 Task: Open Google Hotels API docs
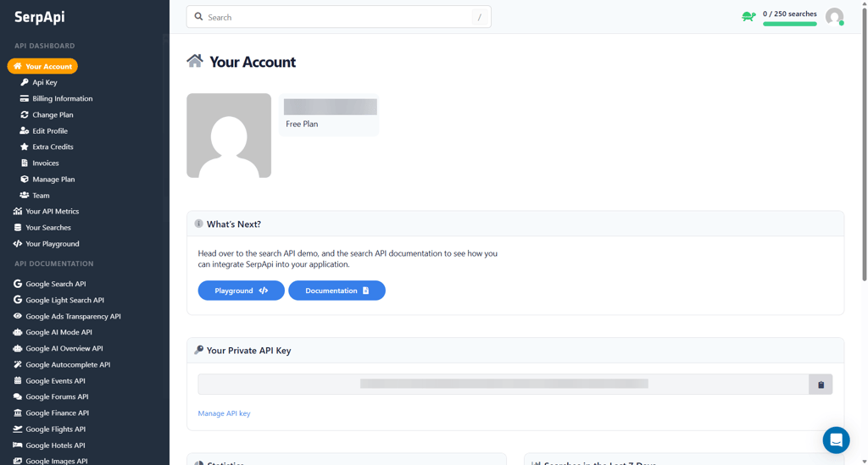tap(55, 445)
